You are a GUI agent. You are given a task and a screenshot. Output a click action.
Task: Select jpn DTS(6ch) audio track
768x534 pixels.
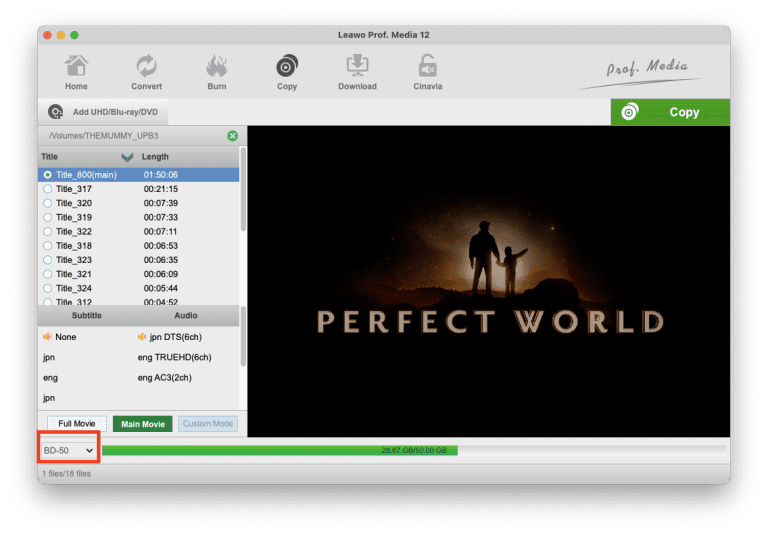[175, 337]
